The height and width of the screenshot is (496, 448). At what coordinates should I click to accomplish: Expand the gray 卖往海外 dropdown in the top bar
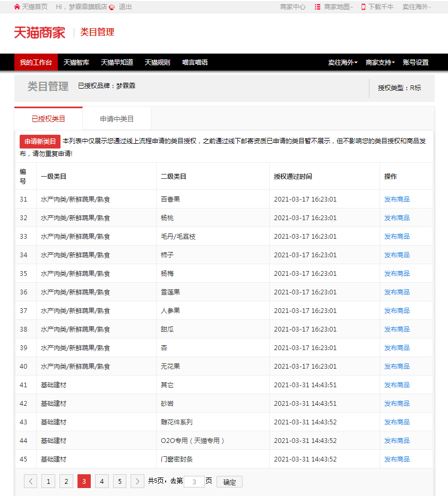click(x=417, y=7)
